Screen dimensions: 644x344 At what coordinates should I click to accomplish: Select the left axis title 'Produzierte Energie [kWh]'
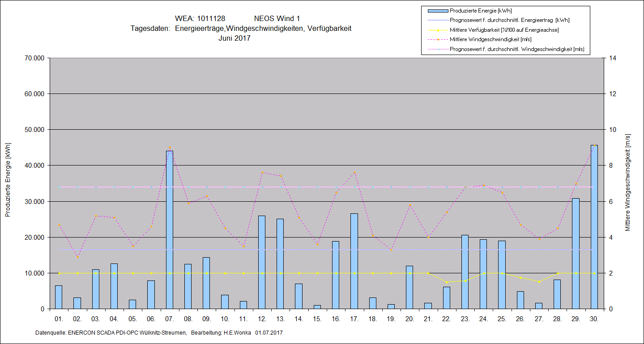coord(8,180)
